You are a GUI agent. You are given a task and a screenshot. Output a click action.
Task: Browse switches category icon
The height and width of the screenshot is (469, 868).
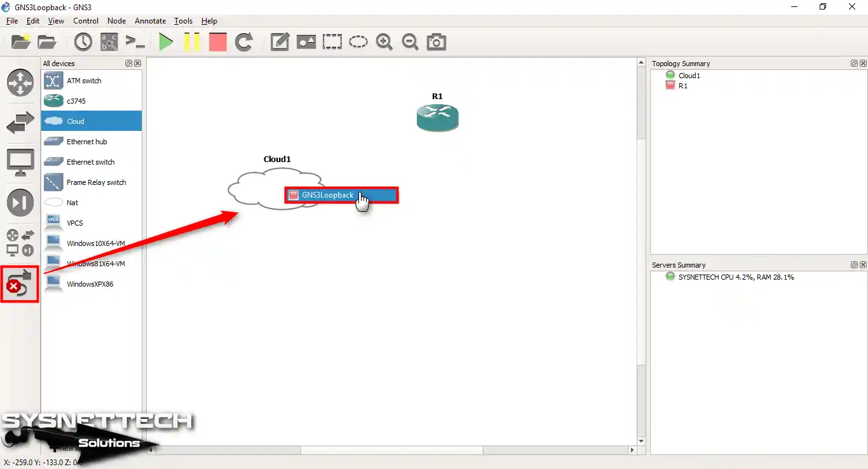pos(20,123)
